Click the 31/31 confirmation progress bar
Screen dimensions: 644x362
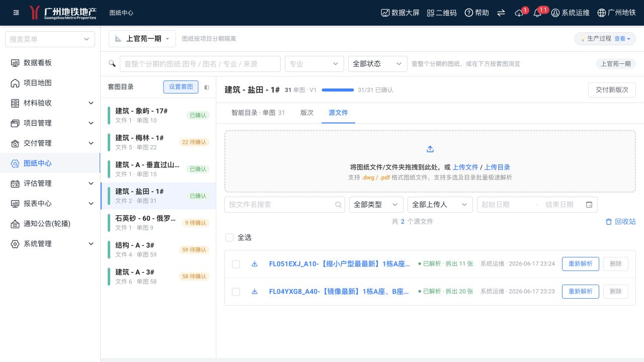(338, 90)
